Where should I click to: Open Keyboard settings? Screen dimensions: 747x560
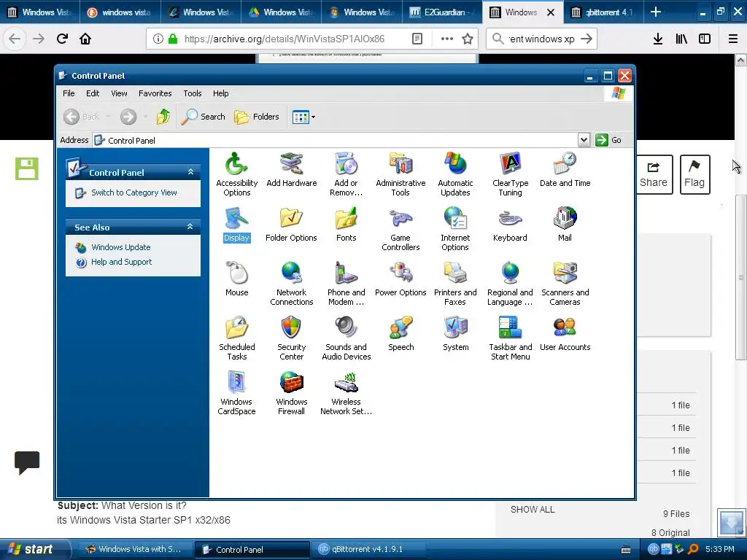pos(510,225)
